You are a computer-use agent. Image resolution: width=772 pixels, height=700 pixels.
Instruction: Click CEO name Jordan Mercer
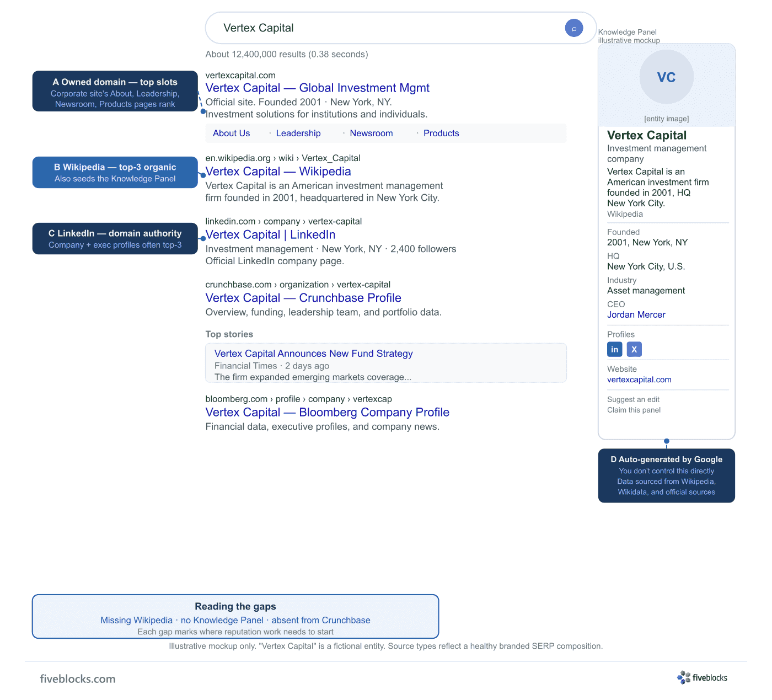[x=636, y=314]
